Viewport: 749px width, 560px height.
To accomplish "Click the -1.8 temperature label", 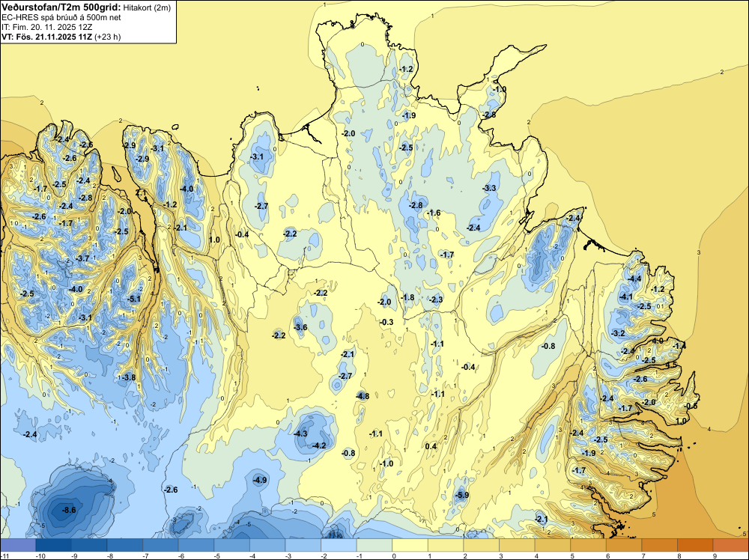I will 407,297.
